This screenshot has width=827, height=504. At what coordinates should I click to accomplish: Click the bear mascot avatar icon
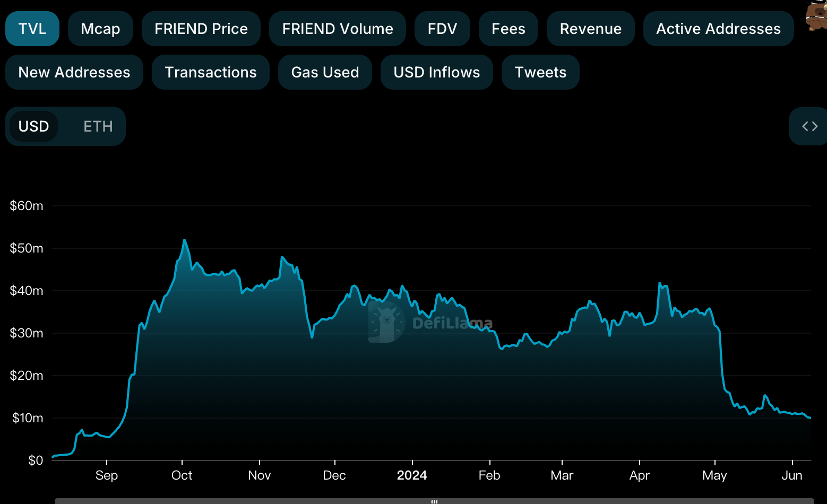pos(816,16)
